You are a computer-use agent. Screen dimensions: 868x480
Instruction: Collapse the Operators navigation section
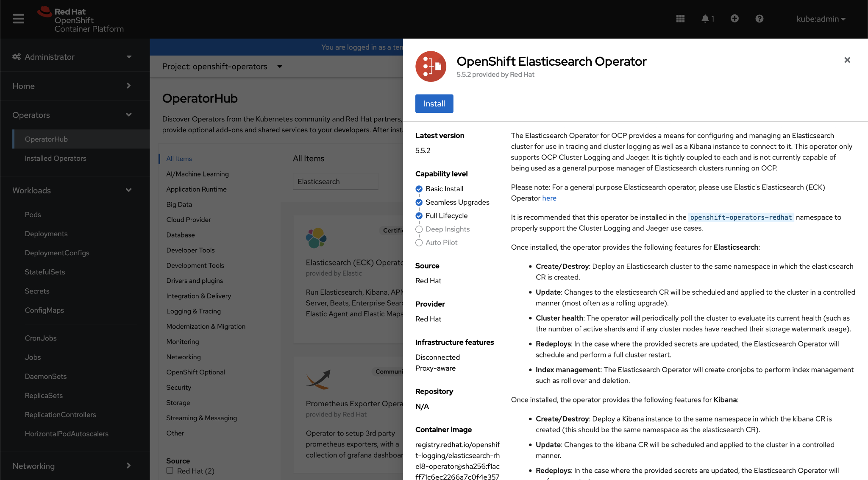(75, 115)
